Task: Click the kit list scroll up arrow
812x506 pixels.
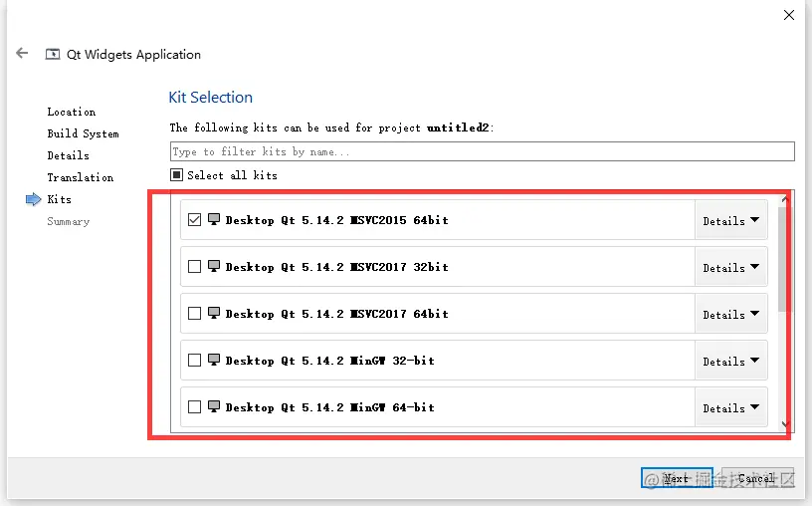Action: click(x=785, y=198)
